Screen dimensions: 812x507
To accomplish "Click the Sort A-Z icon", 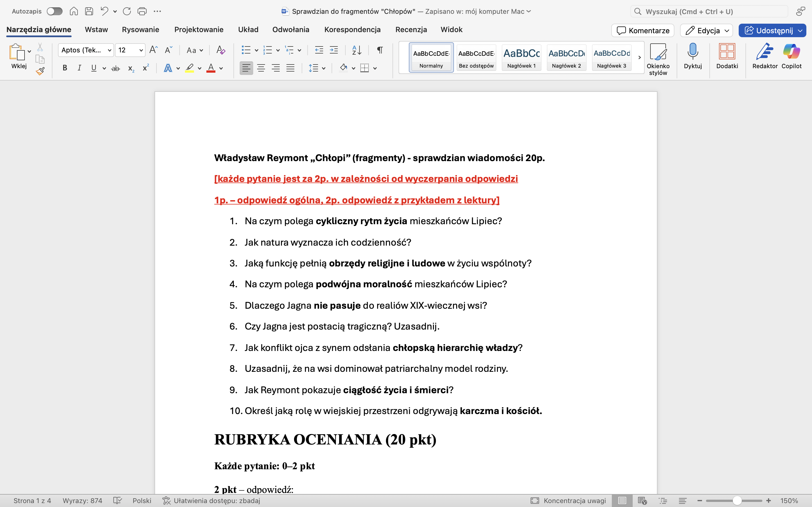I will (357, 50).
